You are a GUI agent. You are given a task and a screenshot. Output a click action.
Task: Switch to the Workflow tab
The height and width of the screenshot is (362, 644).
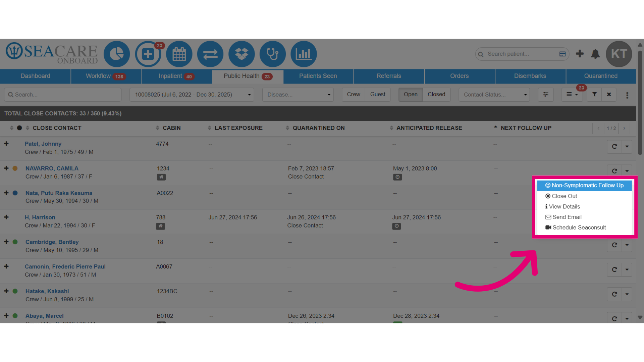pyautogui.click(x=106, y=76)
